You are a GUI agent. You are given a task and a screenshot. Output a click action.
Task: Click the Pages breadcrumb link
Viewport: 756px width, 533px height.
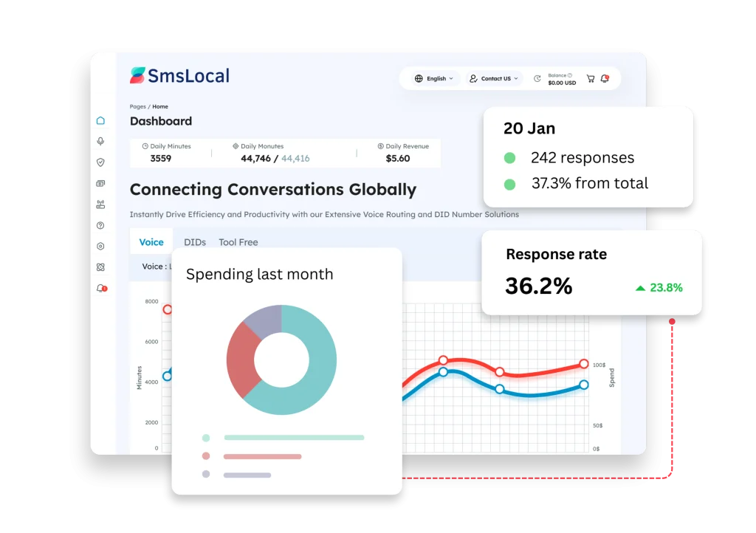point(137,107)
